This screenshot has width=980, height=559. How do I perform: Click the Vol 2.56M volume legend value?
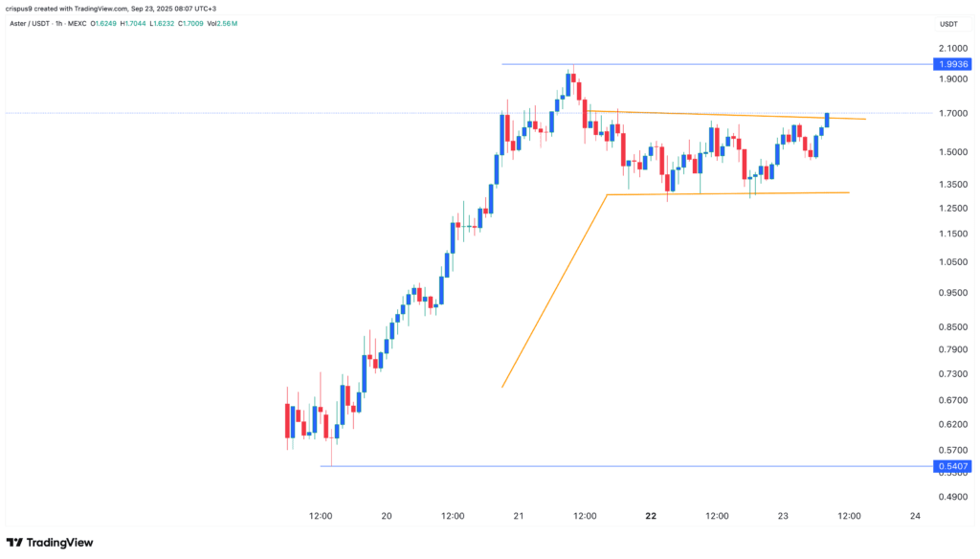(222, 24)
